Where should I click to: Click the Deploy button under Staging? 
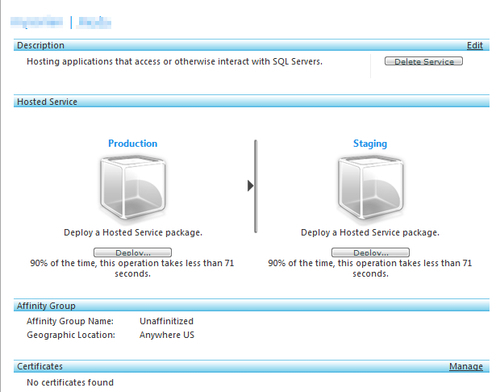[370, 252]
